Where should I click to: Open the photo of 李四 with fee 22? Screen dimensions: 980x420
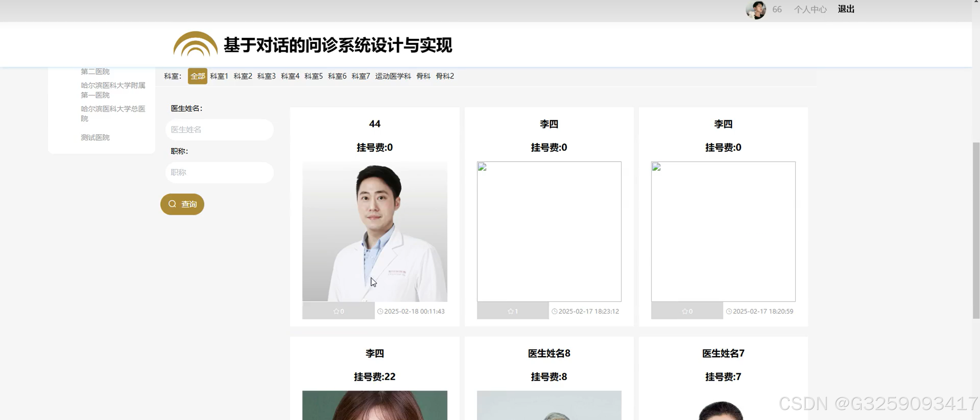point(375,405)
